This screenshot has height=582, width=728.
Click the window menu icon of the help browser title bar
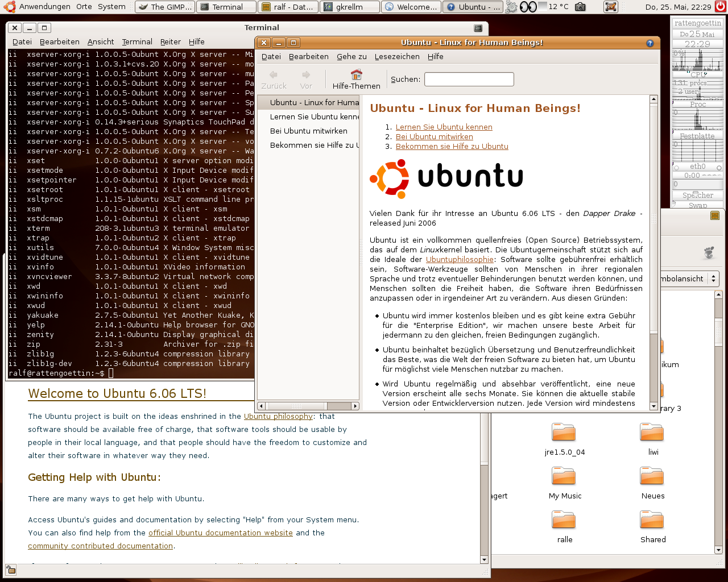pos(650,43)
